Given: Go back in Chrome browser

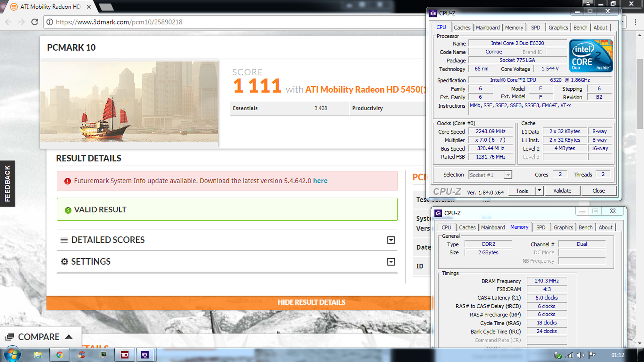Looking at the screenshot, I should coord(8,22).
